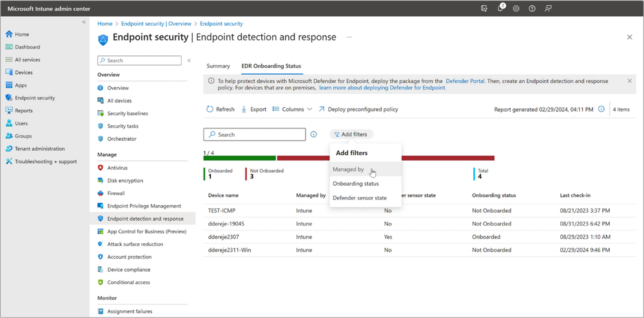Viewport: 644px width, 318px height.
Task: Open the help question mark icon
Action: 532,8
